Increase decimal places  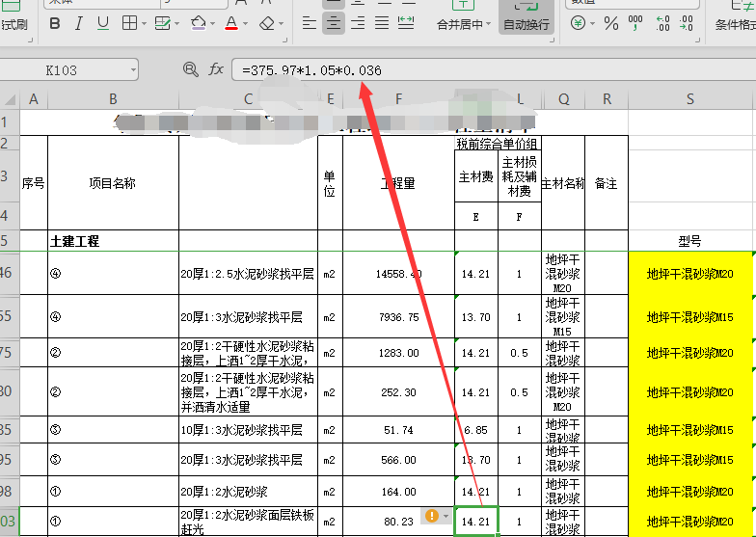pyautogui.click(x=663, y=23)
